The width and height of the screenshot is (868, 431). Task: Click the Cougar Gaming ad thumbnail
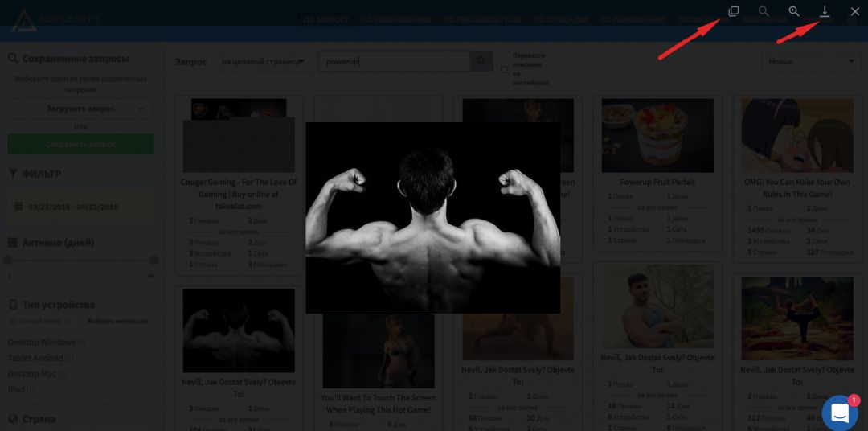point(239,136)
